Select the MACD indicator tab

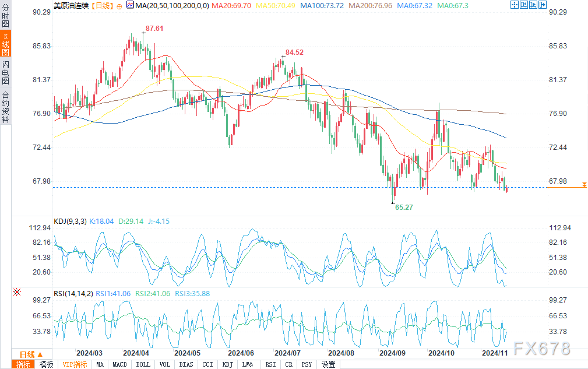(x=119, y=364)
